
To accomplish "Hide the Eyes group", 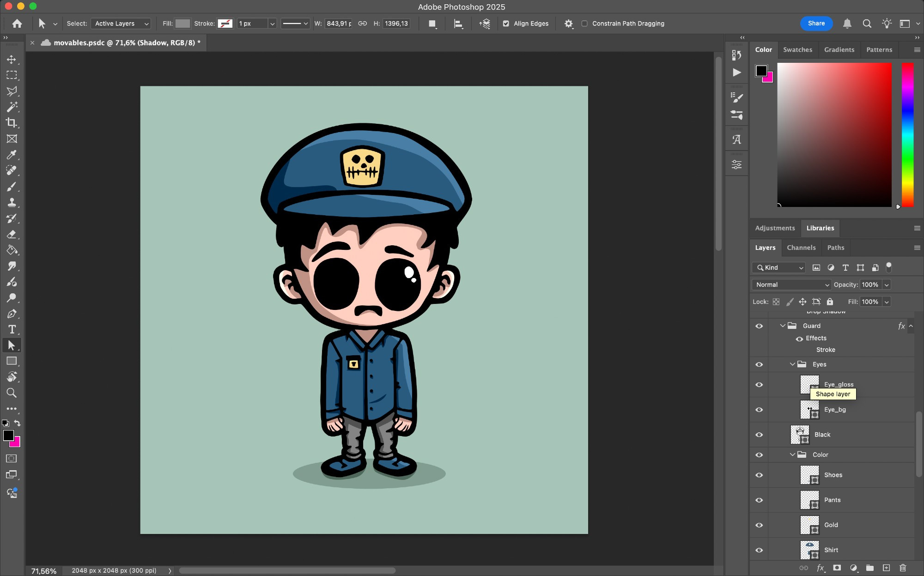I will pyautogui.click(x=759, y=364).
